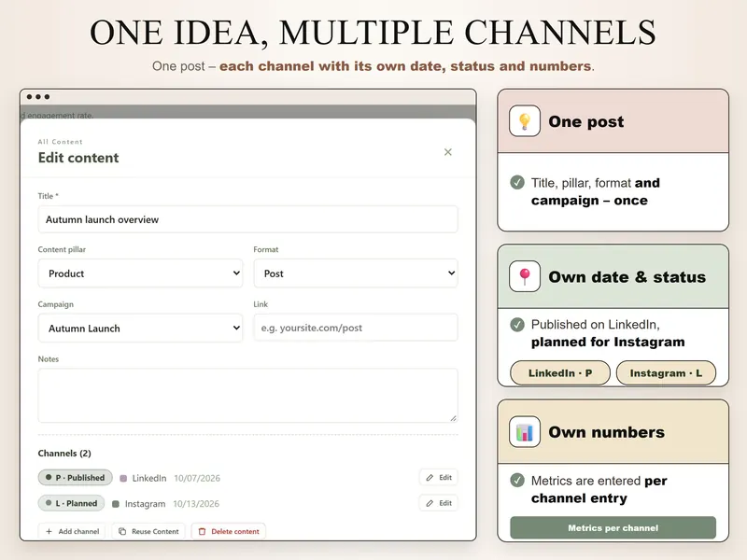Click the Own date & status heading
This screenshot has width=747, height=560.
(x=627, y=276)
